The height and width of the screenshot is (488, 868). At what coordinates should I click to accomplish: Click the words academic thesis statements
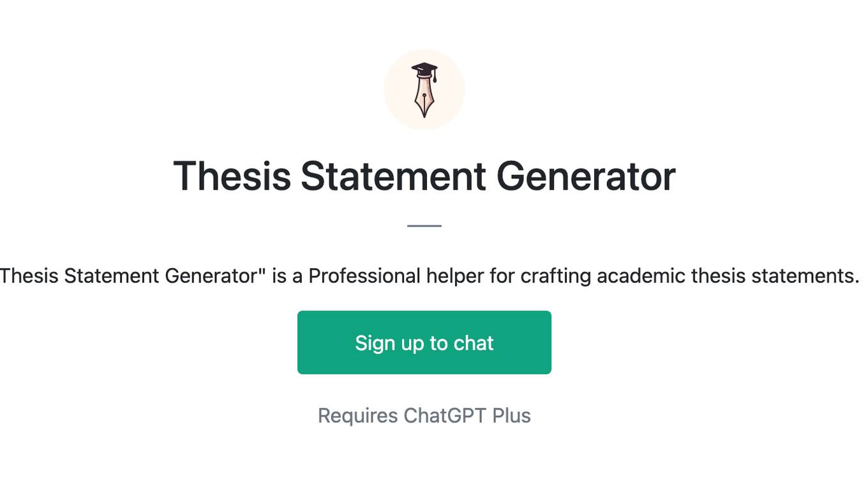(x=728, y=276)
